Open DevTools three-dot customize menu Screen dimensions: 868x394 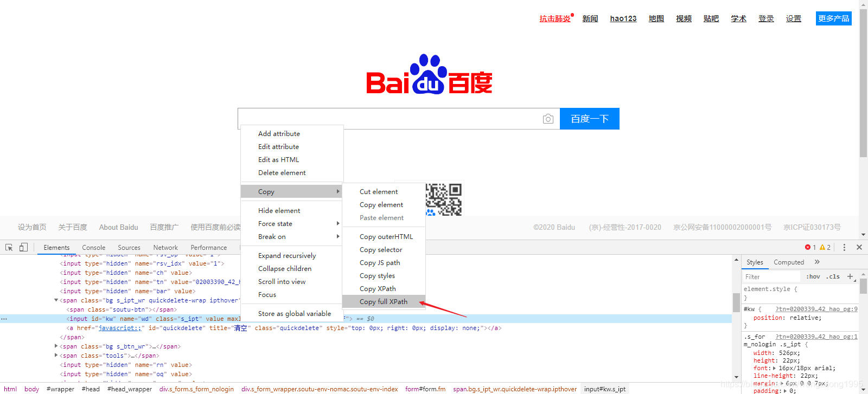point(844,247)
